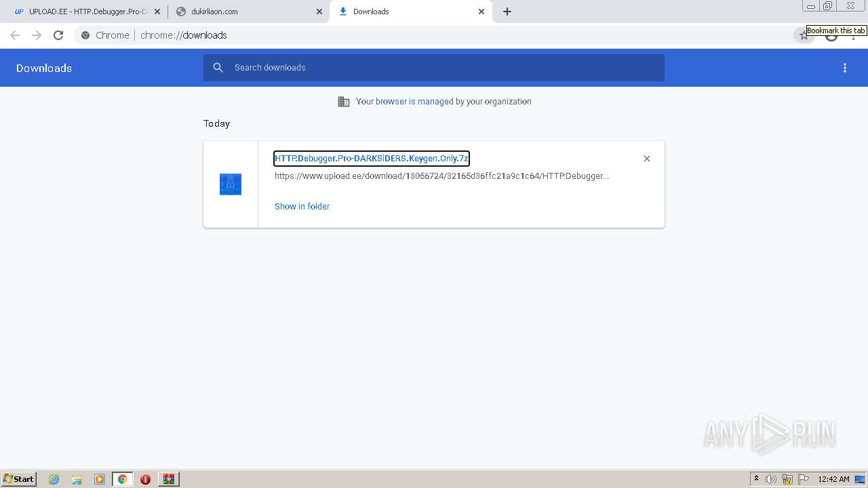Image resolution: width=868 pixels, height=488 pixels.
Task: Open WinRAR from the taskbar
Action: pos(168,479)
